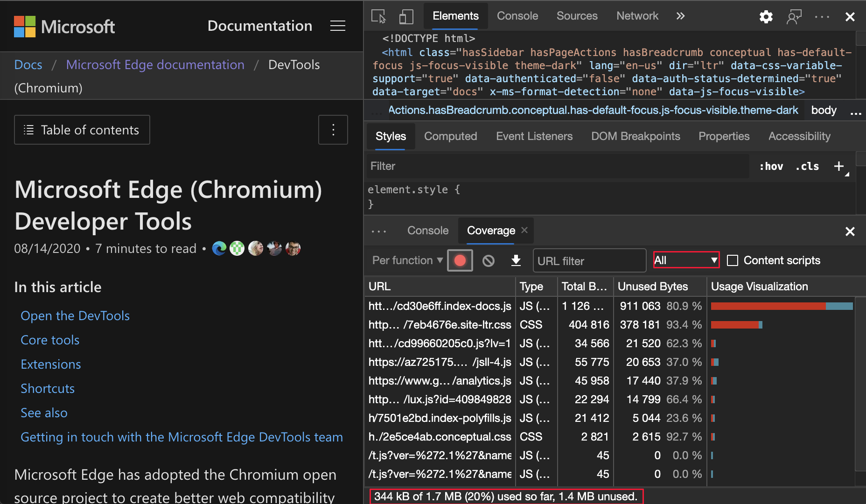Go to Shortcuts link

tap(48, 389)
